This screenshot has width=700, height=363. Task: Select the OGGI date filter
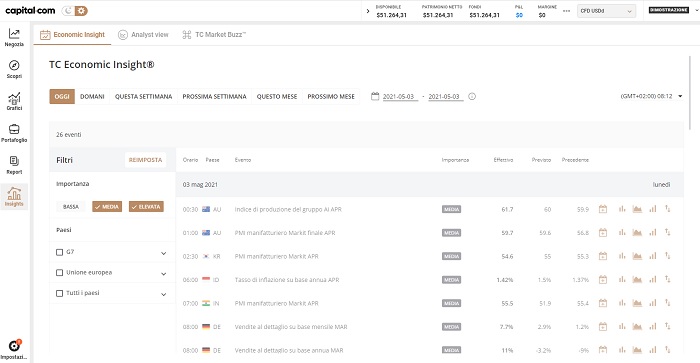[62, 96]
